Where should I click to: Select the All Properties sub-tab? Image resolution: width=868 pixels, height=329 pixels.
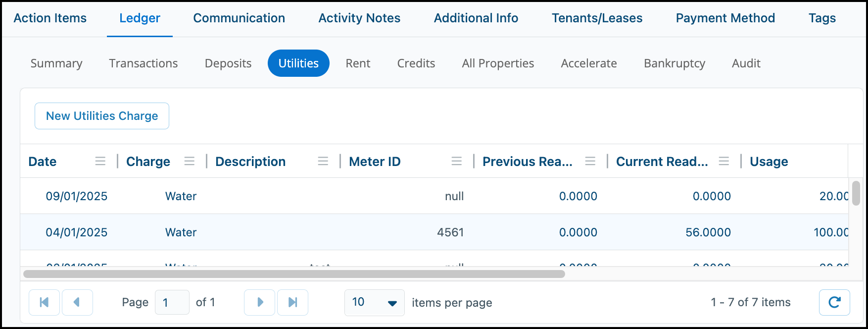point(498,63)
